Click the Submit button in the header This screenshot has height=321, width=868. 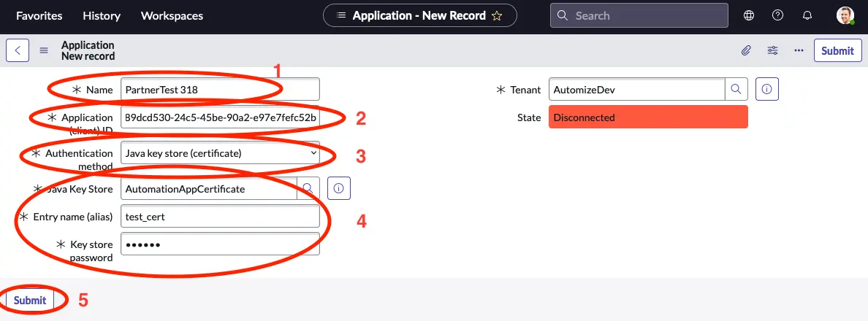point(837,51)
